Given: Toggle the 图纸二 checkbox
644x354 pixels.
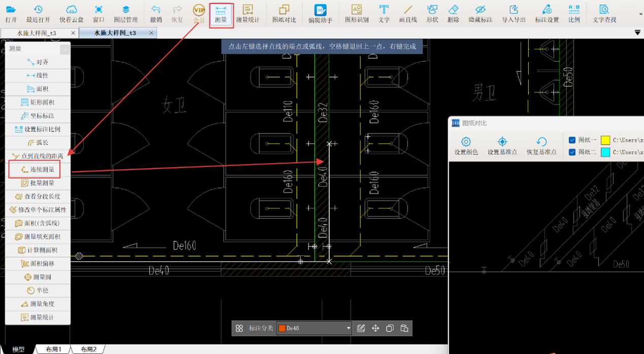Looking at the screenshot, I should point(572,152).
